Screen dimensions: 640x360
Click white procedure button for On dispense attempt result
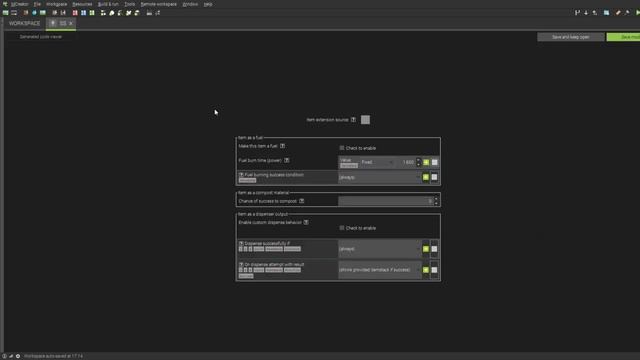(x=434, y=270)
